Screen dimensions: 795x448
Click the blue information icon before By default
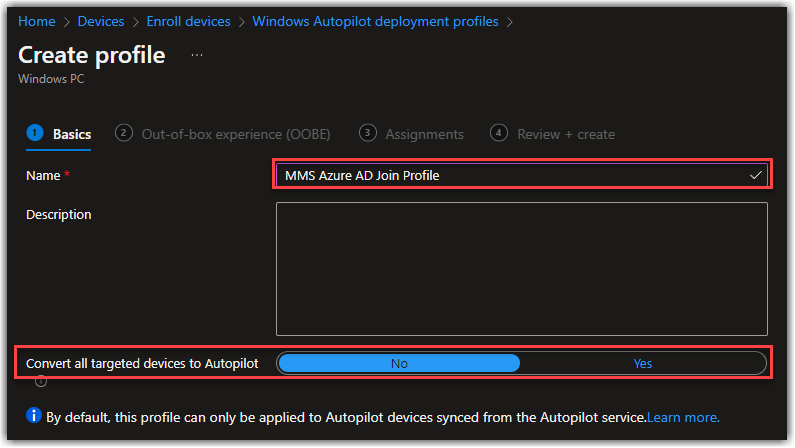(33, 415)
